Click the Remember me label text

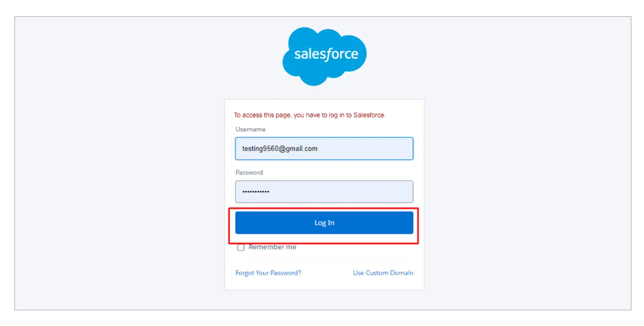click(x=273, y=247)
